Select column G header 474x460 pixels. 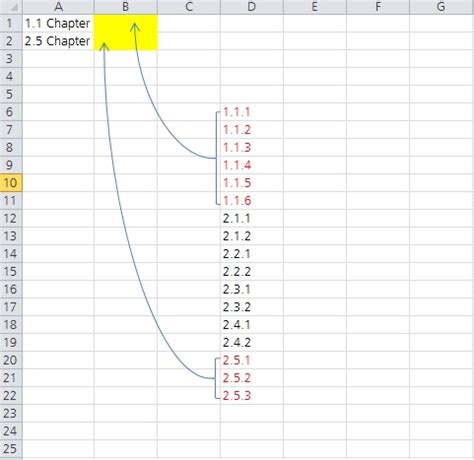tap(442, 7)
